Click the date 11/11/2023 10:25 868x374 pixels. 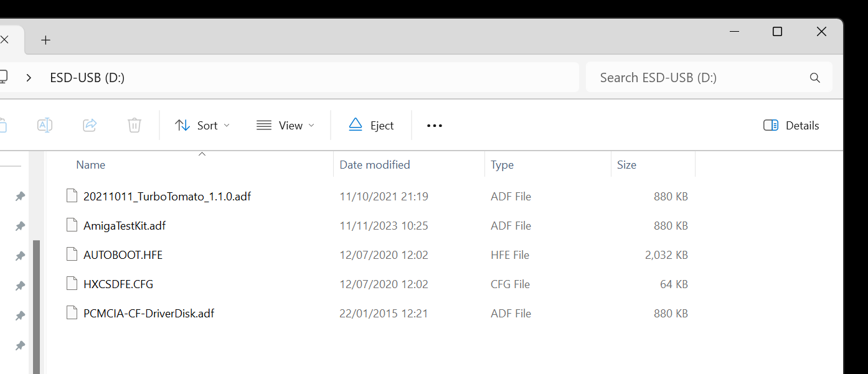pos(384,225)
